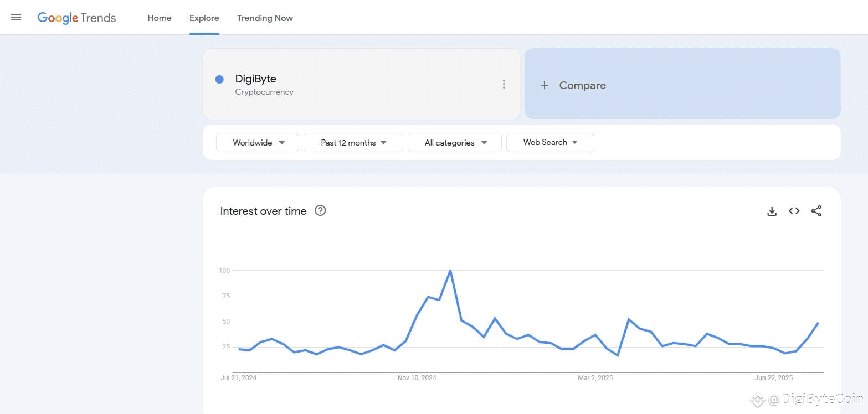This screenshot has width=868, height=414.
Task: Click the 100 y-axis label
Action: click(x=224, y=271)
